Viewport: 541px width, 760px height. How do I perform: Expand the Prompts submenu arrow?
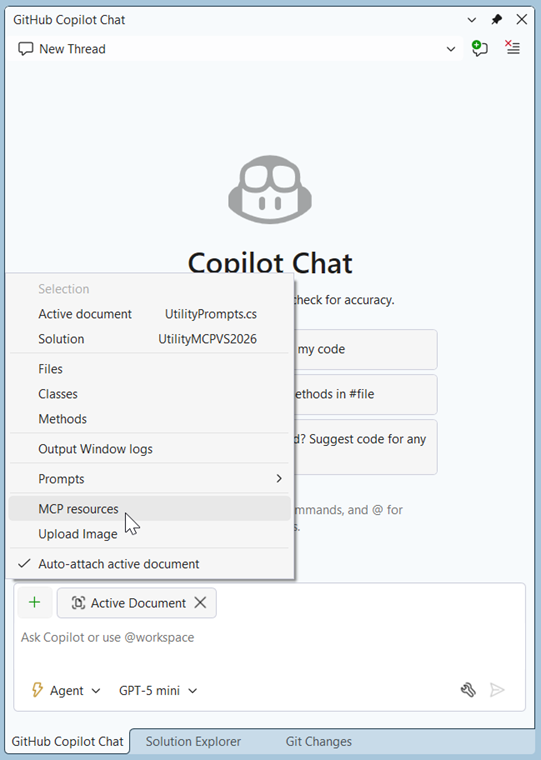click(x=279, y=478)
